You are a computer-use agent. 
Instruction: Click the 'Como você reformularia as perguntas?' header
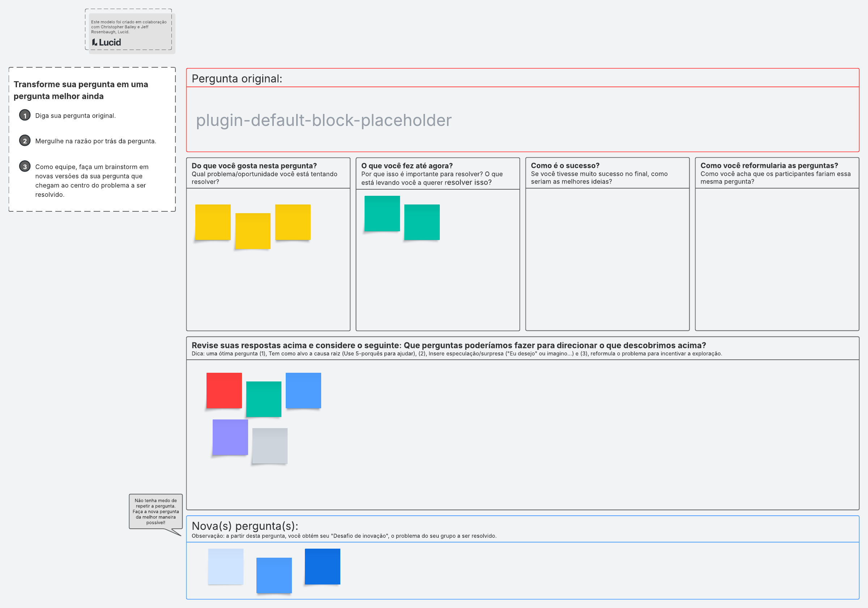pyautogui.click(x=769, y=165)
